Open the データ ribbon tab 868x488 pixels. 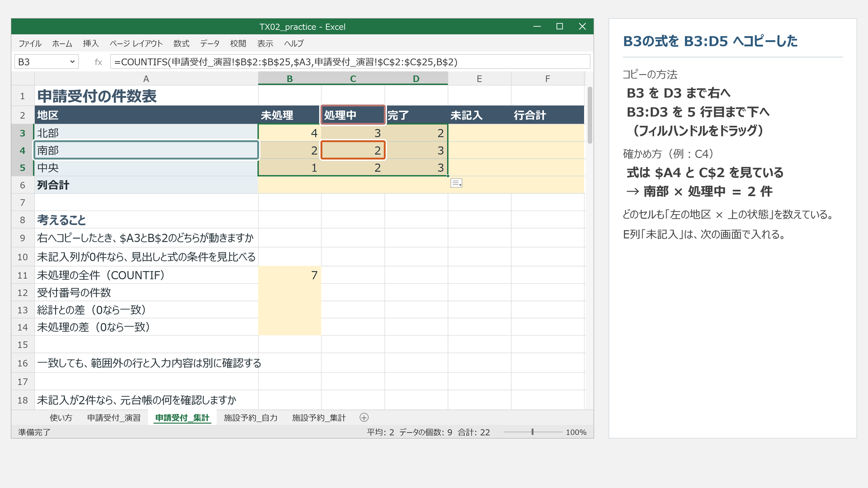coord(210,43)
